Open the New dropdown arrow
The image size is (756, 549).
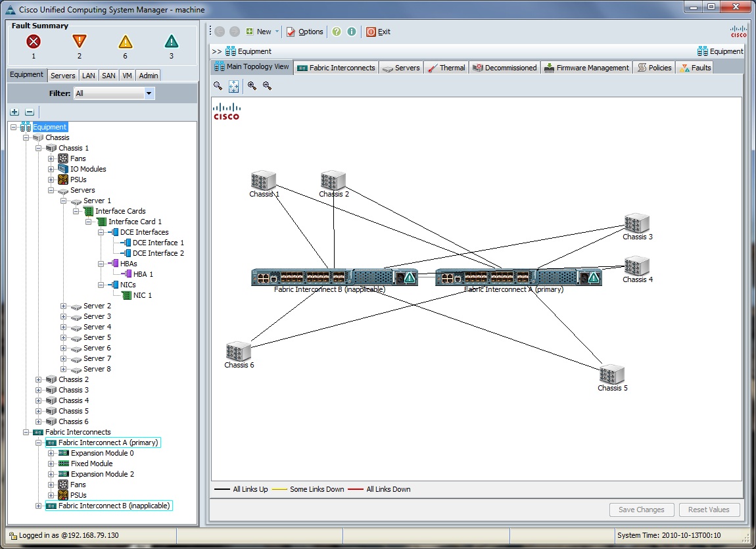[x=277, y=32]
